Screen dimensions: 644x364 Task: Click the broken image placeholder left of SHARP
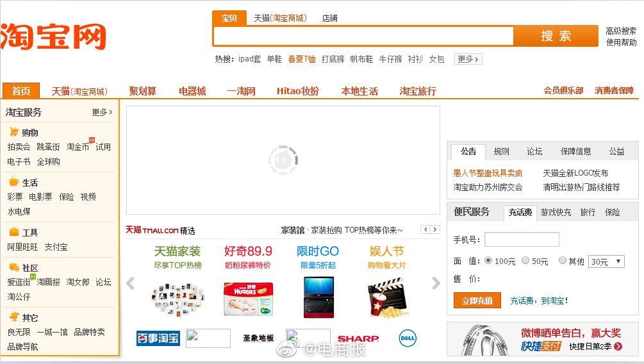point(308,338)
